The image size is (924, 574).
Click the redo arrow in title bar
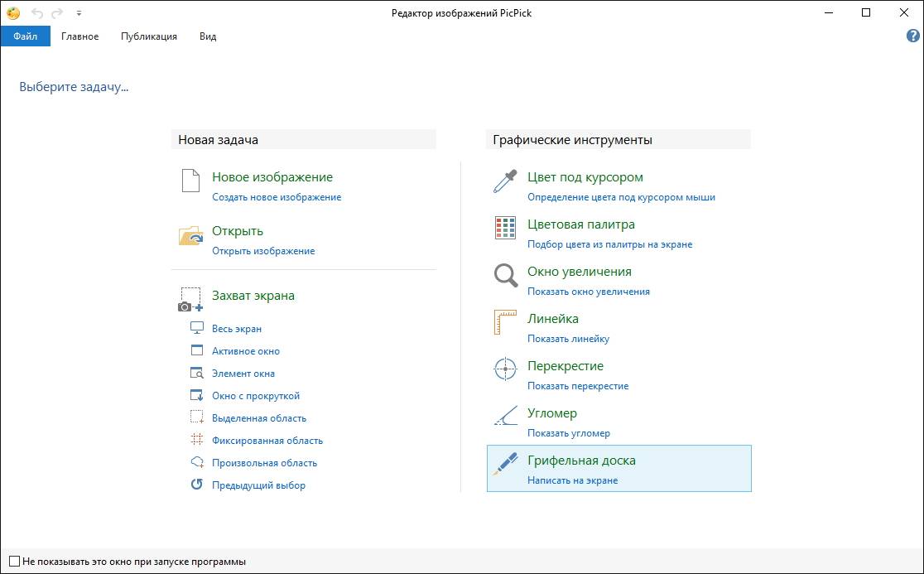57,13
